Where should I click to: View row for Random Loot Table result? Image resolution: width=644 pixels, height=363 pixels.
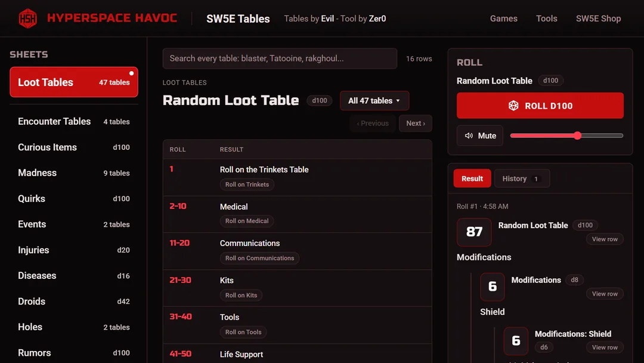[x=605, y=239]
